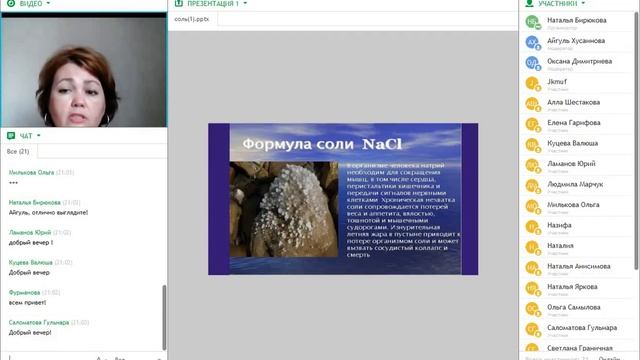Click avatar of Алла Шестакова
This screenshot has width=640, height=360.
[532, 104]
